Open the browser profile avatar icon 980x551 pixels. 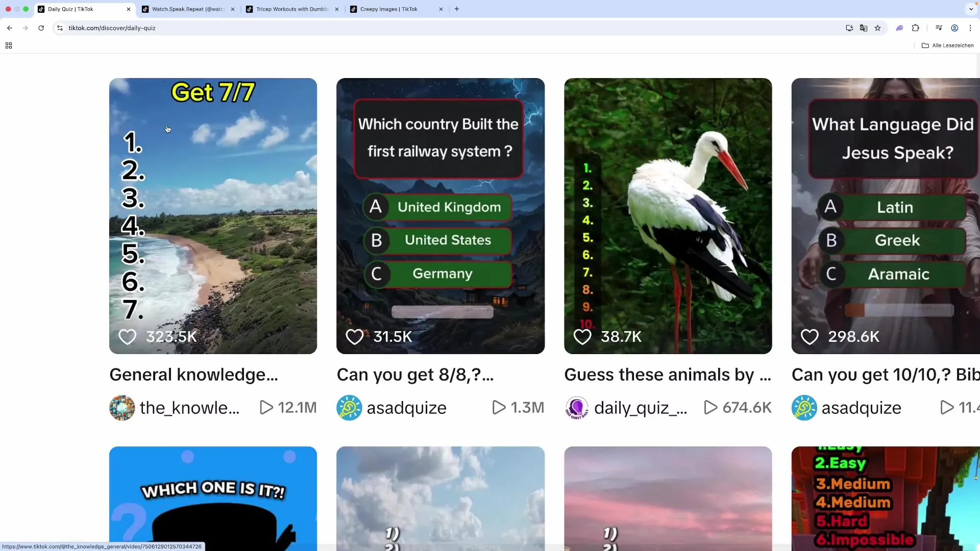pyautogui.click(x=954, y=28)
